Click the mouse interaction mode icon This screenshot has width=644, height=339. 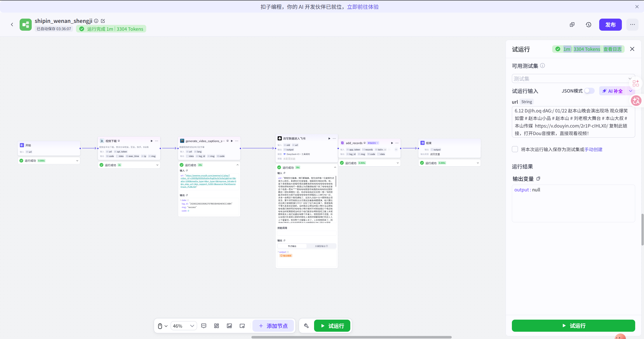click(x=160, y=326)
